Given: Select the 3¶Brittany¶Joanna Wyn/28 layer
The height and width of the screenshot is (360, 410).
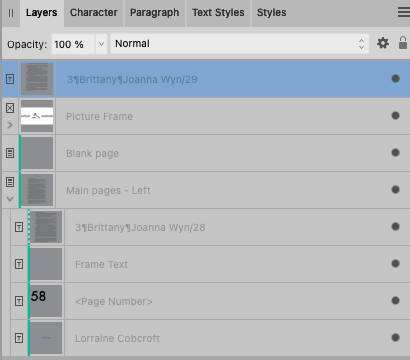Looking at the screenshot, I should tap(210, 227).
